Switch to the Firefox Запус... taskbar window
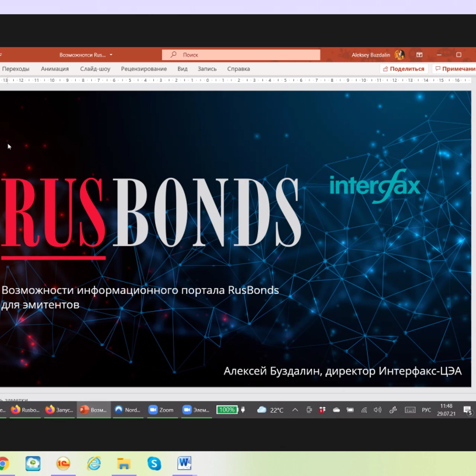 click(59, 410)
